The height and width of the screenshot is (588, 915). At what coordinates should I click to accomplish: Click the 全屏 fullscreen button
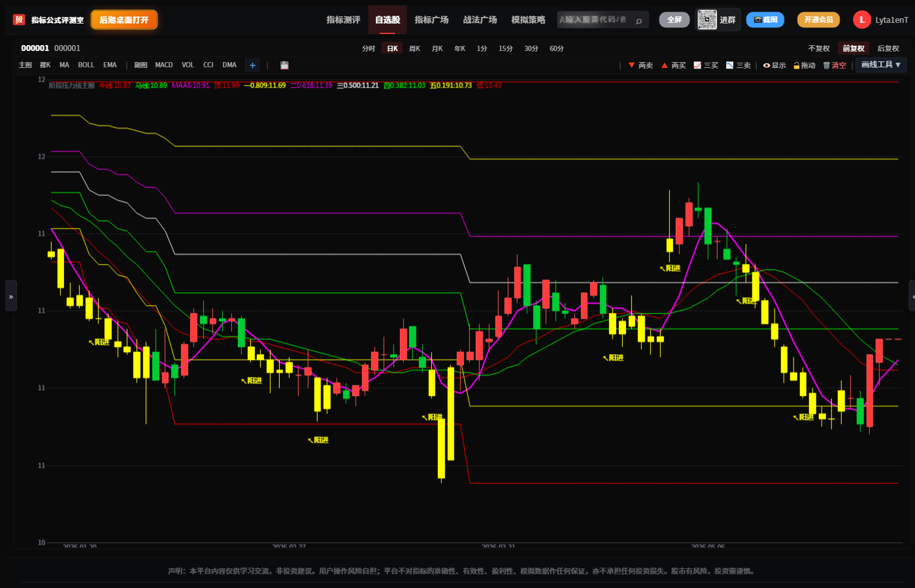tap(674, 20)
